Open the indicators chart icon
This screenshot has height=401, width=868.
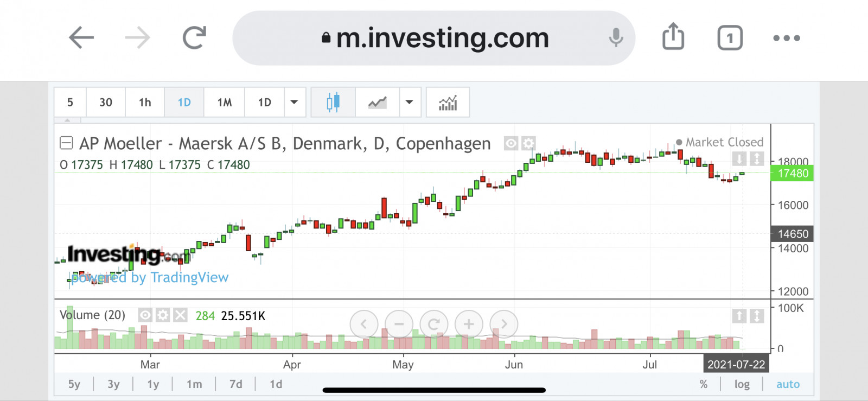click(448, 102)
